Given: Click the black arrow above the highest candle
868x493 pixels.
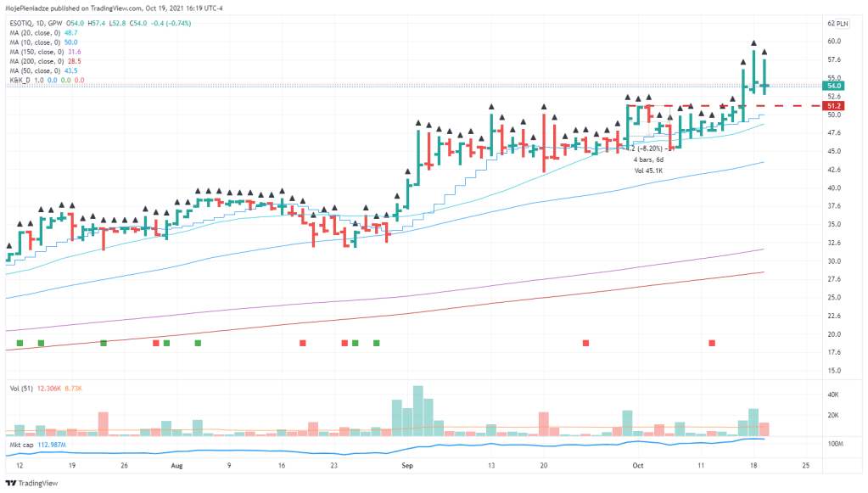Looking at the screenshot, I should (x=753, y=42).
